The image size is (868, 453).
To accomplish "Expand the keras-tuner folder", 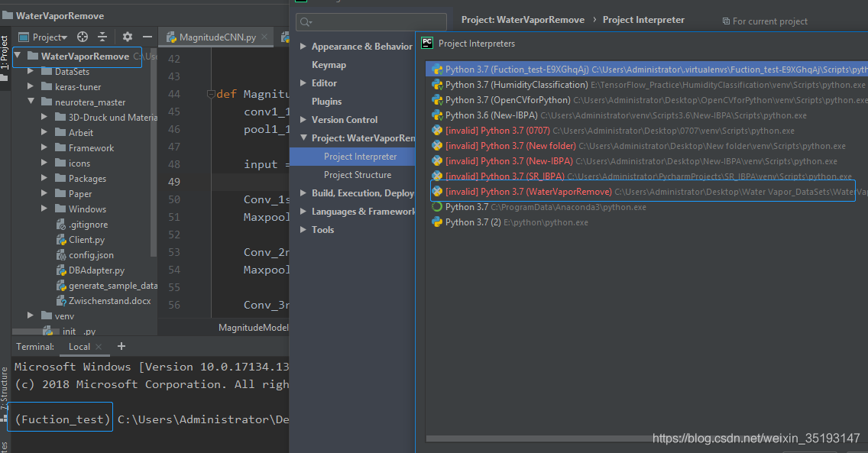I will pyautogui.click(x=31, y=87).
